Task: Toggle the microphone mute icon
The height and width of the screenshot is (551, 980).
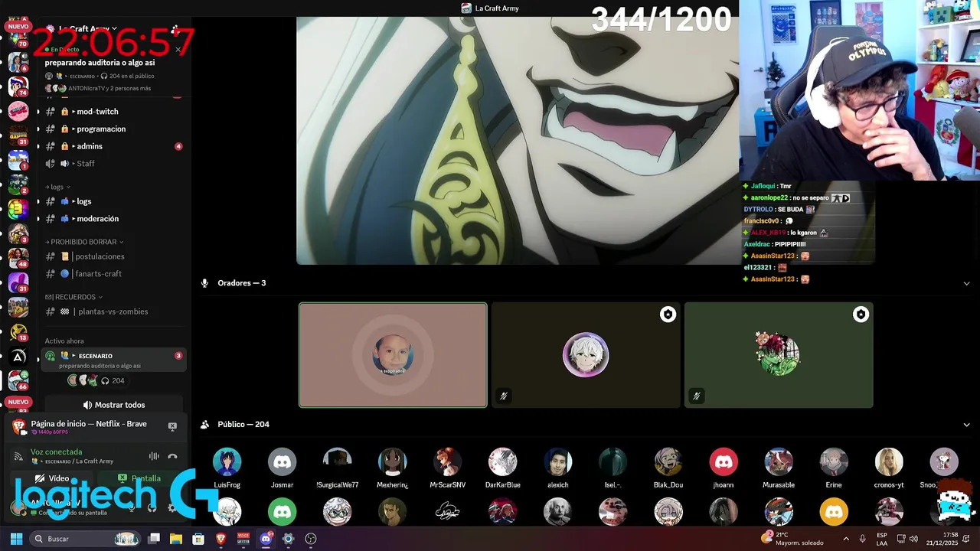Action: click(132, 507)
